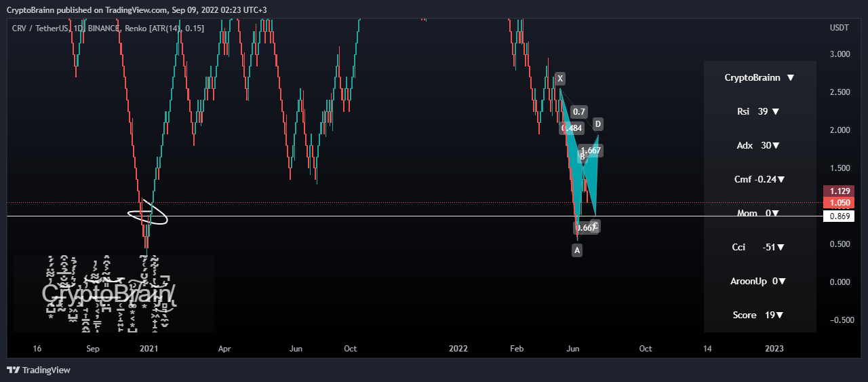Click the 1.667 ratio label

[591, 151]
